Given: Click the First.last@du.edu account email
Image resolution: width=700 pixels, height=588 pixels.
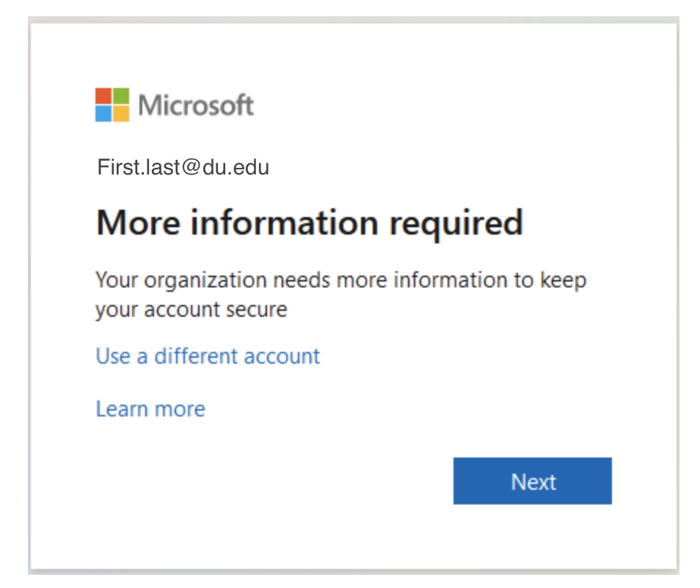Looking at the screenshot, I should (x=183, y=168).
